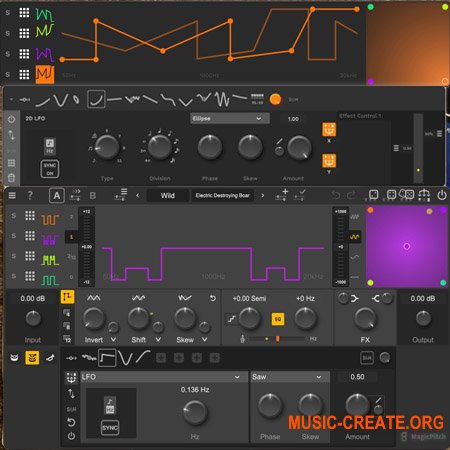The image size is (450, 450).
Task: Click the undo arrow icon
Action: coord(336,195)
